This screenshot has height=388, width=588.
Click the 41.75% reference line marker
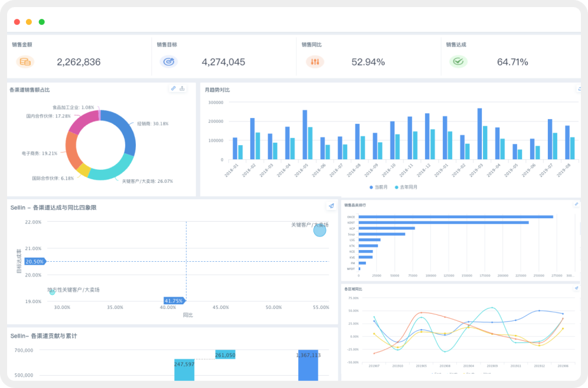[174, 301]
